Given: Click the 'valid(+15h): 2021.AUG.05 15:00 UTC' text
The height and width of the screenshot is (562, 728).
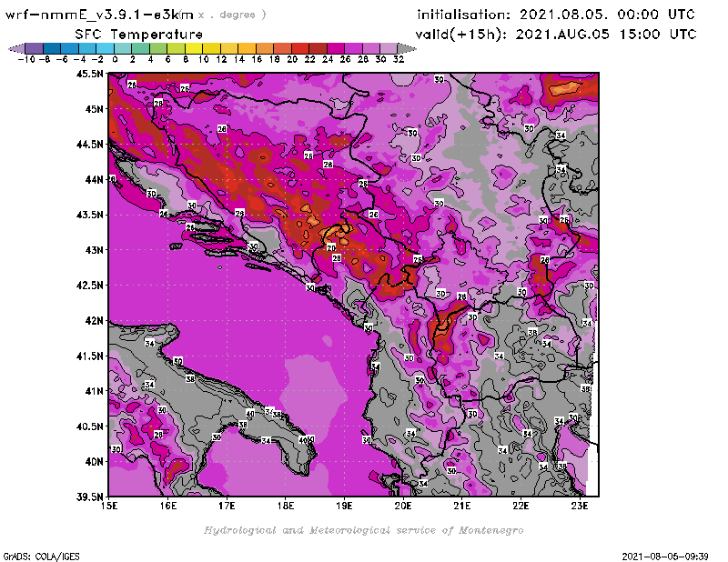Looking at the screenshot, I should 556,35.
